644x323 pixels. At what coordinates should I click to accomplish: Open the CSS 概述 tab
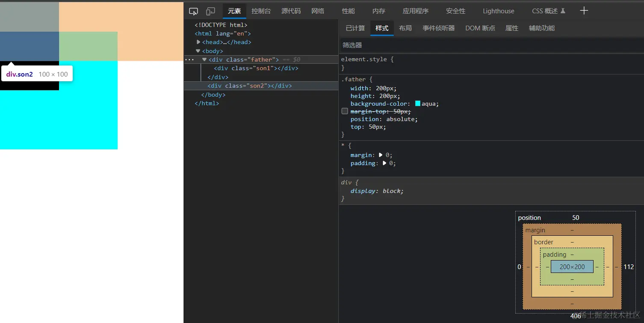tap(545, 11)
